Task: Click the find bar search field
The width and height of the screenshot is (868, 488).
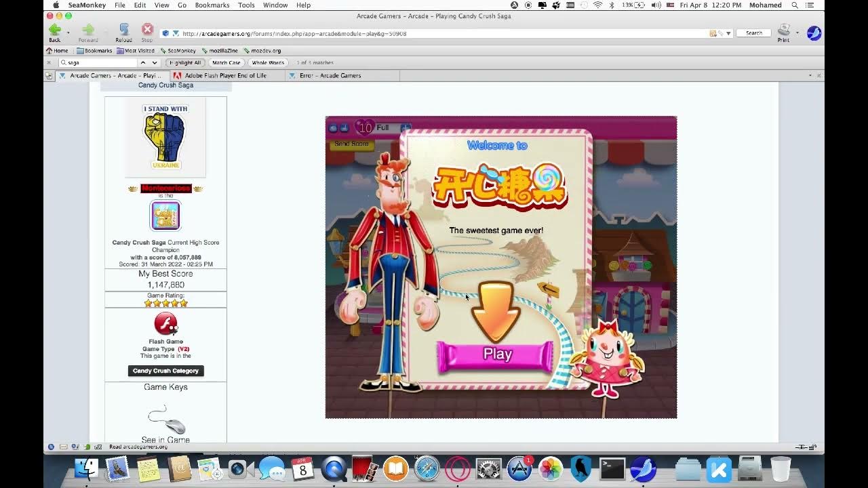Action: [98, 62]
